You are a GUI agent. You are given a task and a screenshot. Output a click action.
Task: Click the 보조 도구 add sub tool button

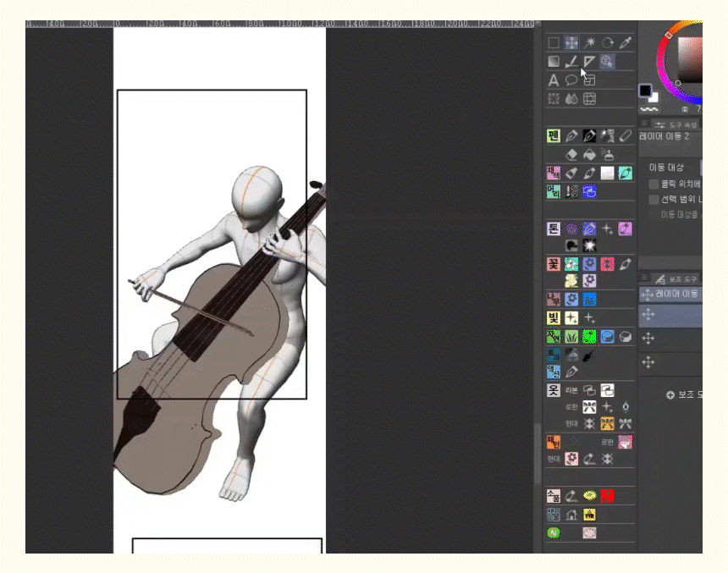coord(684,394)
